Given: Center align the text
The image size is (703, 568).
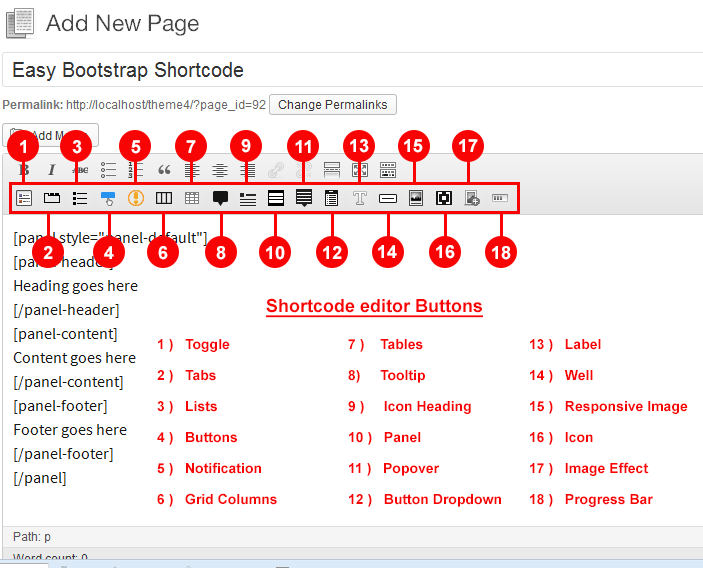Looking at the screenshot, I should (220, 170).
